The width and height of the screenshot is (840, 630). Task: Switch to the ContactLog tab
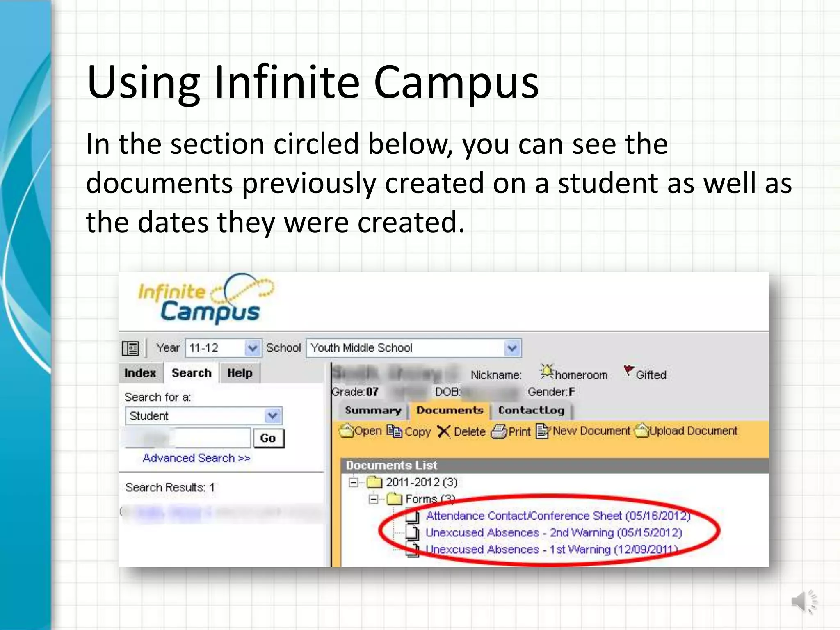click(x=531, y=411)
